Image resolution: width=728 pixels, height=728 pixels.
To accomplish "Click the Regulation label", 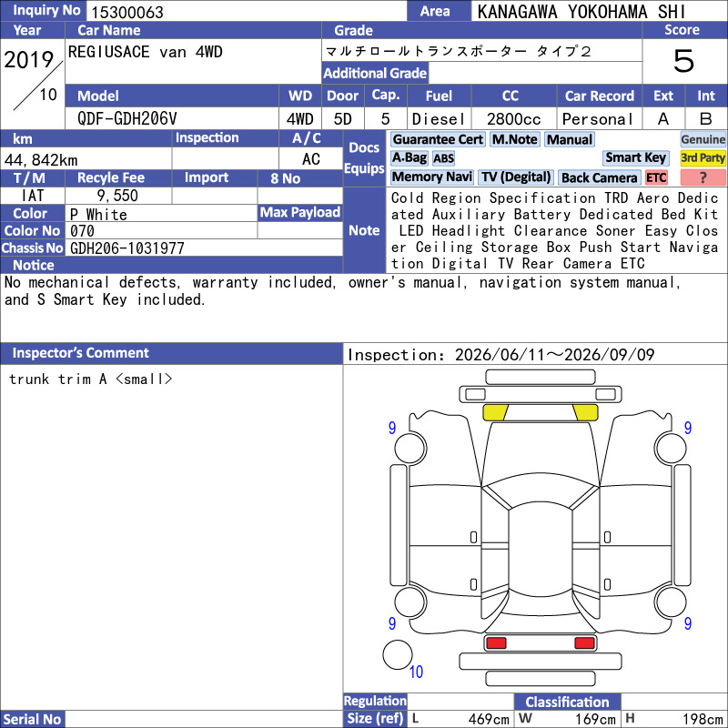I will [x=375, y=701].
